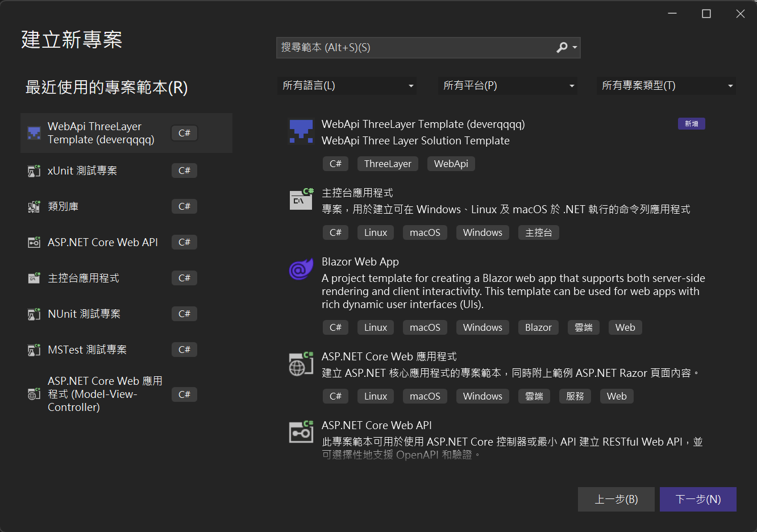757x532 pixels.
Task: Click the NUnit 測試專案 icon in recent list
Action: (34, 314)
